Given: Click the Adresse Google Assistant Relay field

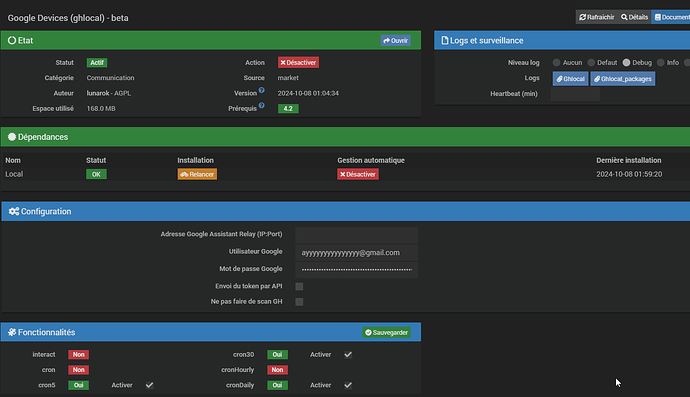Looking at the screenshot, I should pos(356,235).
